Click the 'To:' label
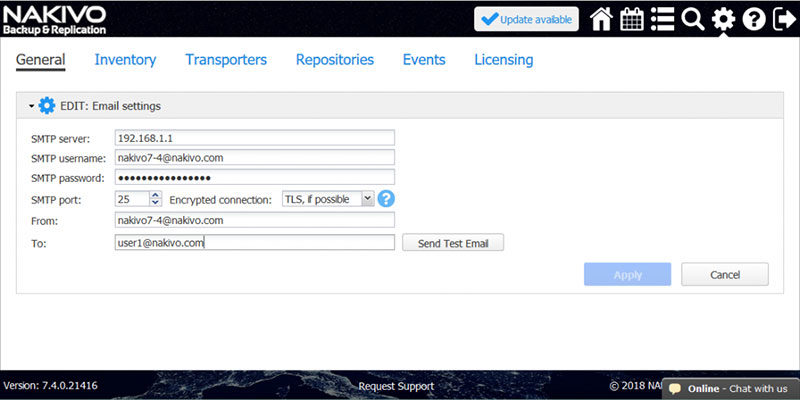 coord(39,243)
